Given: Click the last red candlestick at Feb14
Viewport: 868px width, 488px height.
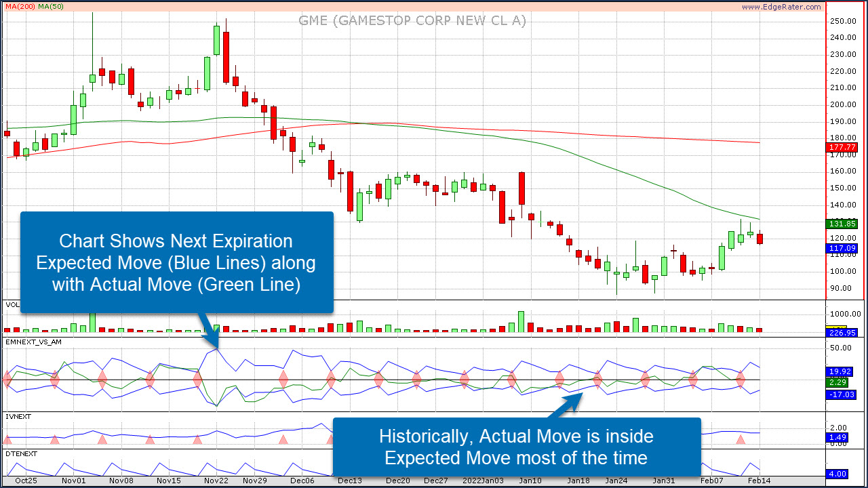Looking at the screenshot, I should 759,238.
